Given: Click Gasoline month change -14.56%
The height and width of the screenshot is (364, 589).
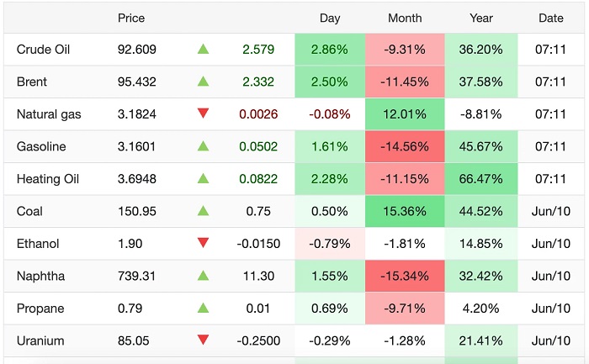Looking at the screenshot, I should coord(405,146).
